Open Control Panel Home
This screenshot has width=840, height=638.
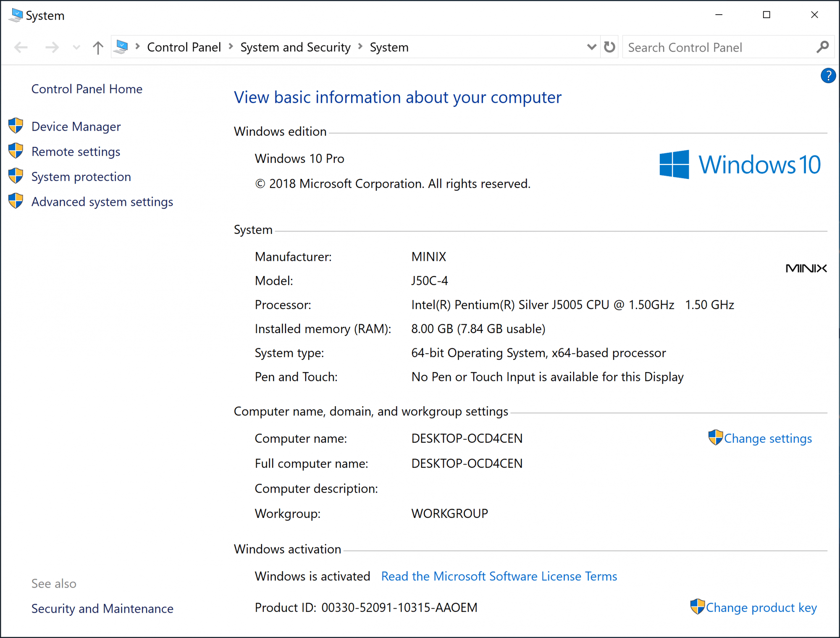pos(87,89)
